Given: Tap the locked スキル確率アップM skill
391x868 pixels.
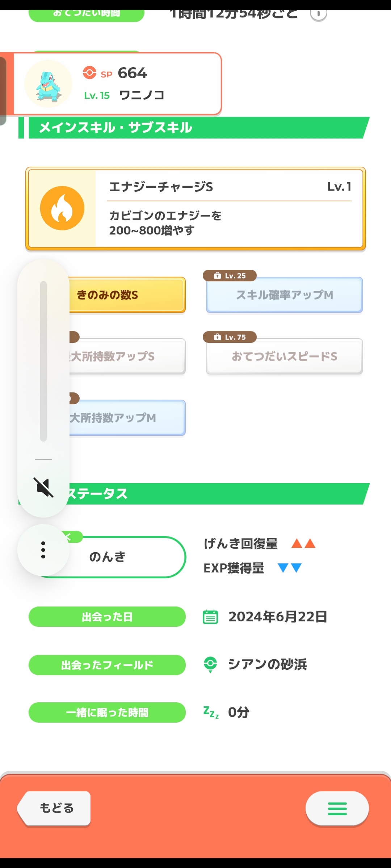Looking at the screenshot, I should (x=285, y=295).
